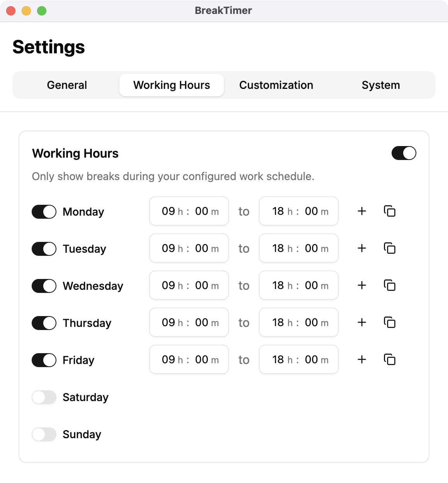Image resolution: width=448 pixels, height=483 pixels.
Task: Click Friday's end time field
Action: tap(299, 359)
